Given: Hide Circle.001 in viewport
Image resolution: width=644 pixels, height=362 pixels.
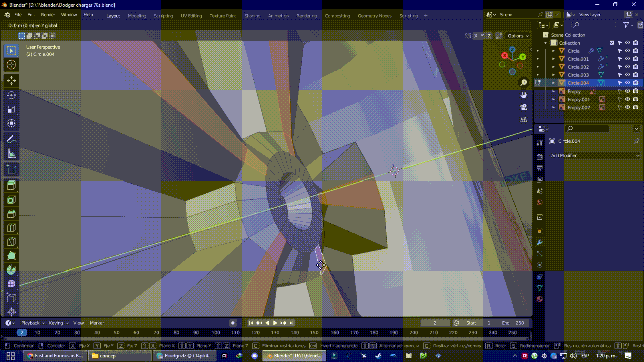Looking at the screenshot, I should 627,59.
